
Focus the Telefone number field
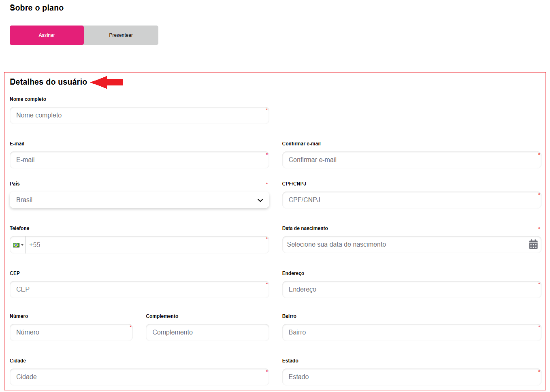tap(146, 245)
